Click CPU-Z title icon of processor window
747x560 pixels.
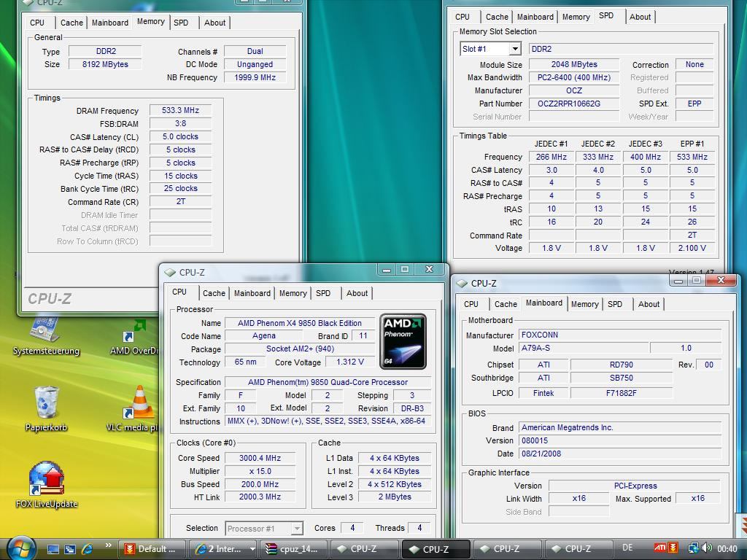[x=170, y=273]
